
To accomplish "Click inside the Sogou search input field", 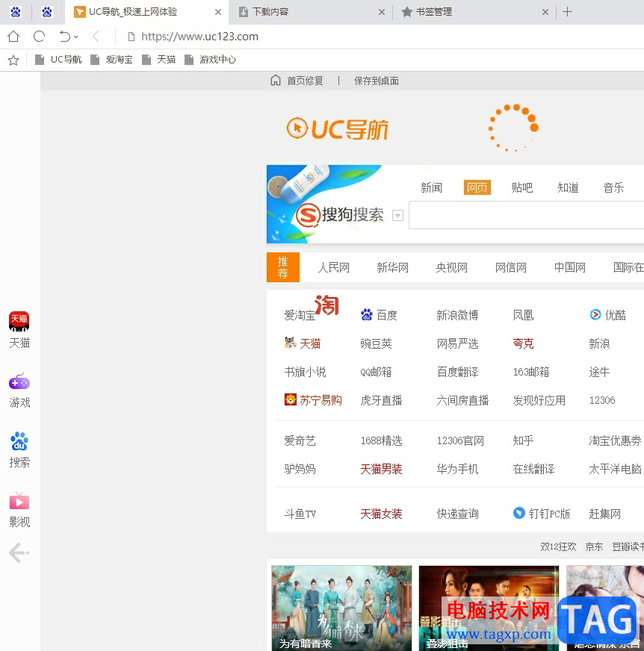I will [523, 215].
